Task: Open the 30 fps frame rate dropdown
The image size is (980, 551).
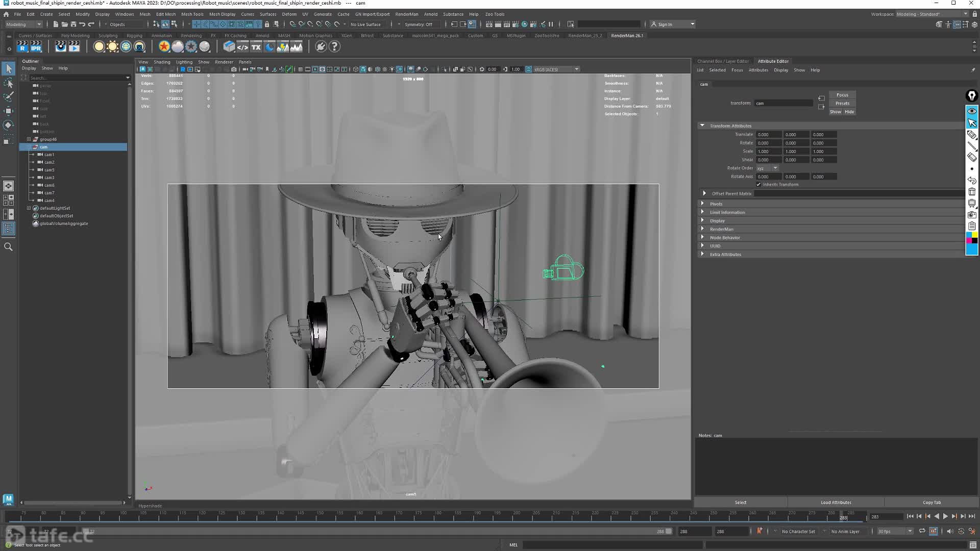Action: 895,531
